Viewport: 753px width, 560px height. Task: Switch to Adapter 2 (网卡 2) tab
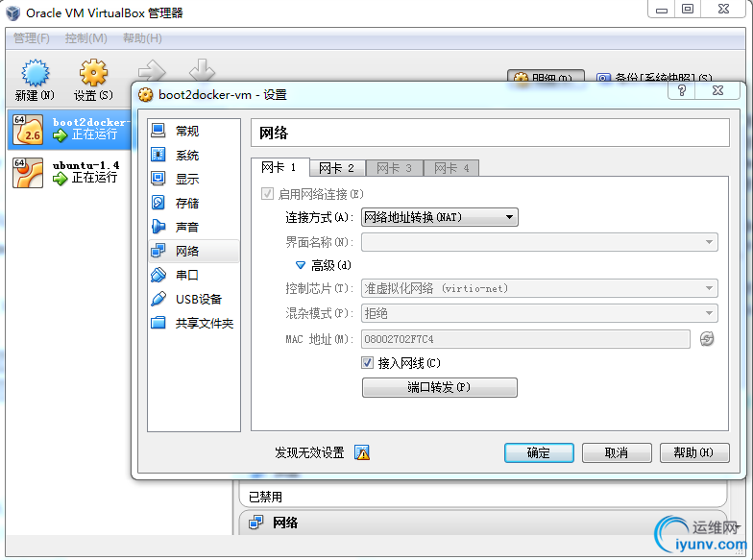click(336, 168)
